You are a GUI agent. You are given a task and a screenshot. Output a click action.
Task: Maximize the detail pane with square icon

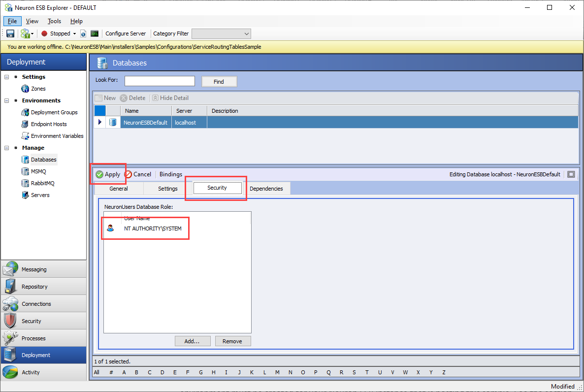point(571,174)
